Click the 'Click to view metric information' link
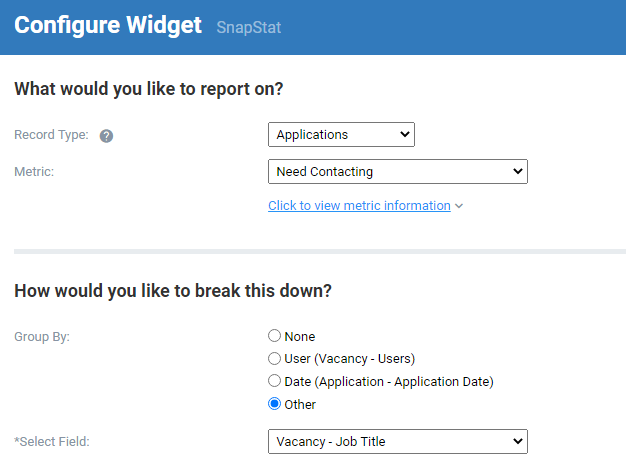 (x=359, y=206)
